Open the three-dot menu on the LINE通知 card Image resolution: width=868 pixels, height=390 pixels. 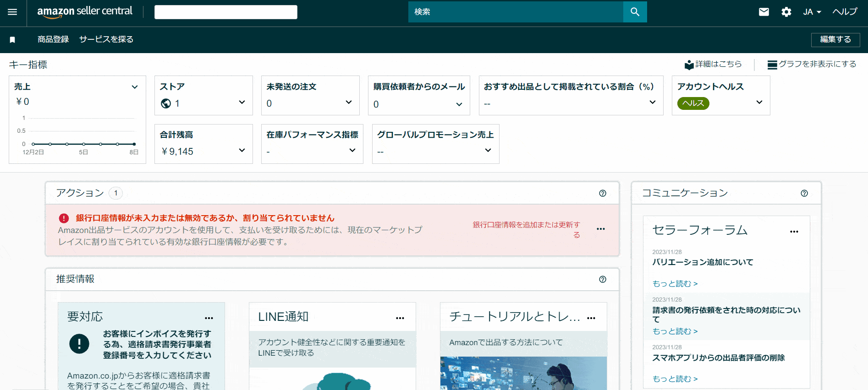[x=400, y=318]
